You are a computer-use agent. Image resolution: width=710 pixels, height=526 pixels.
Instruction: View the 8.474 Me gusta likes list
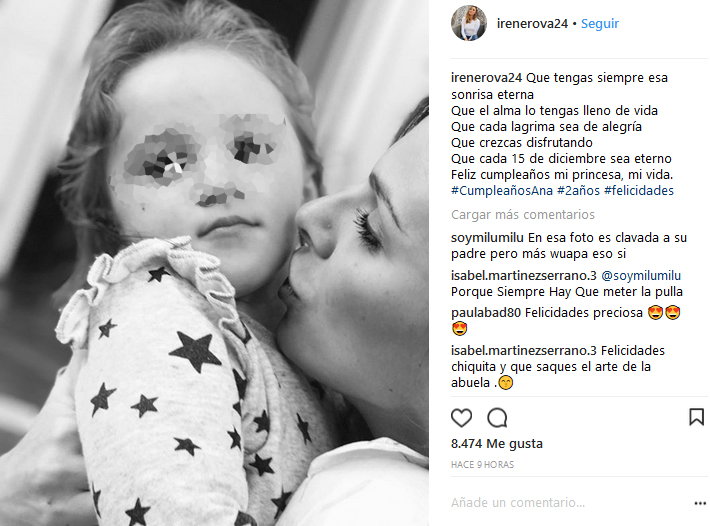[x=497, y=444]
